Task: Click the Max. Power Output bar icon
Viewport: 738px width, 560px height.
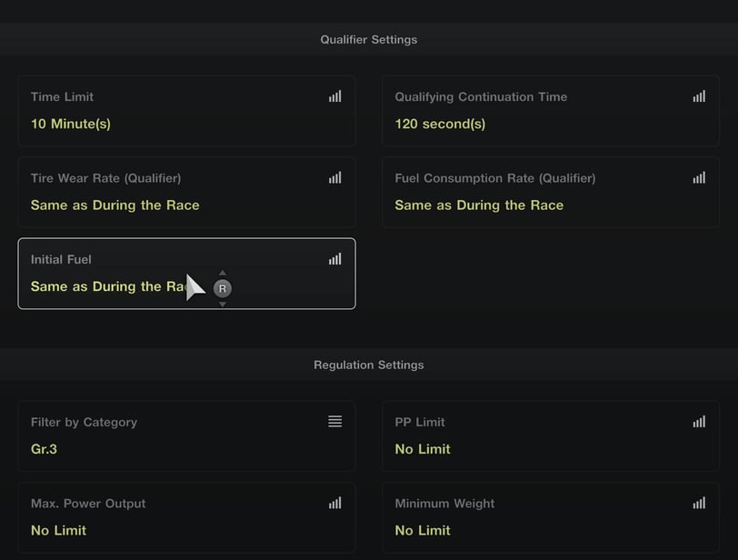Action: pos(334,503)
